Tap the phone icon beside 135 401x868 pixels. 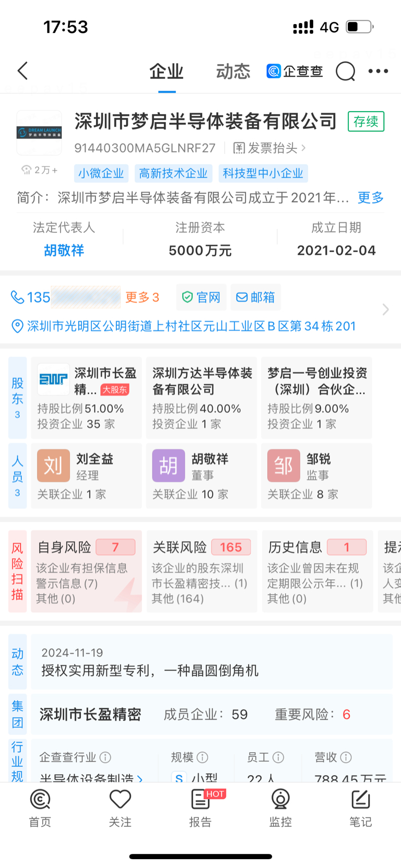tap(17, 297)
